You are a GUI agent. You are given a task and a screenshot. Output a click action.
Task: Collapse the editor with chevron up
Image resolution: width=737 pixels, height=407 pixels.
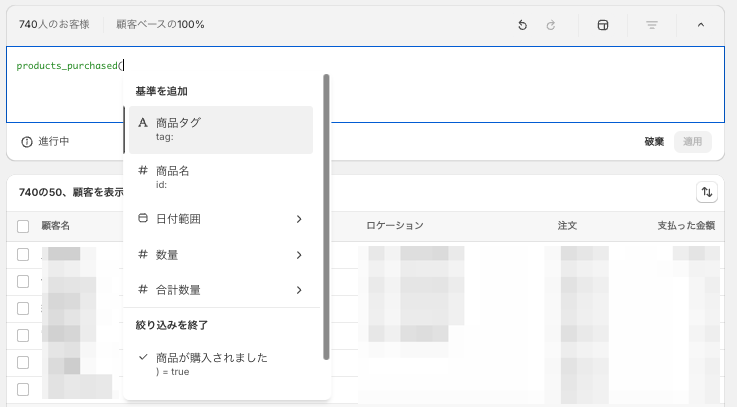tap(700, 24)
